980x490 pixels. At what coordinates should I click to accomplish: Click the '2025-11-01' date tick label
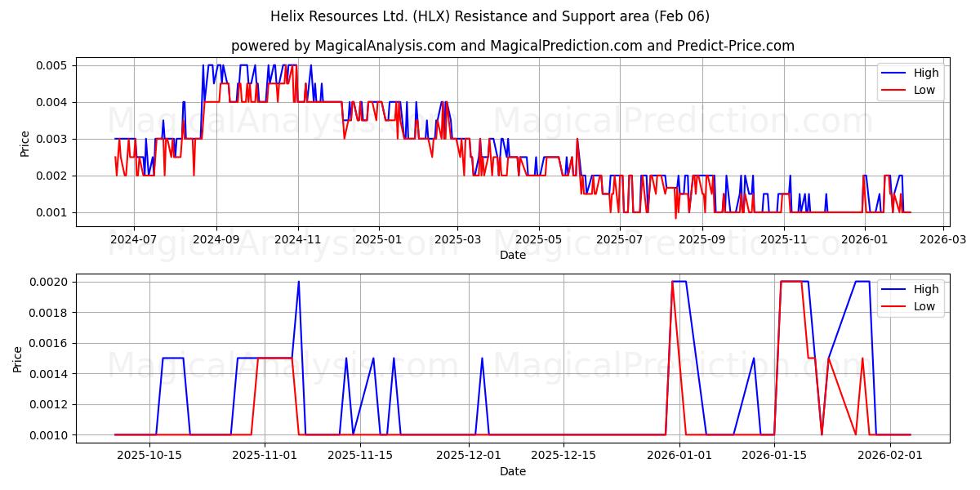265,457
